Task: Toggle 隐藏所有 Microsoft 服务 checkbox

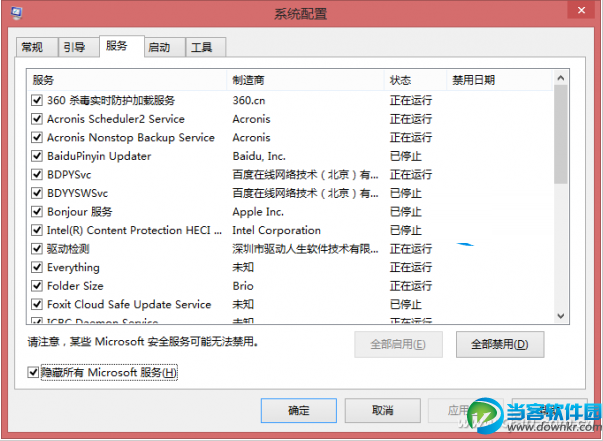Action: coord(33,372)
